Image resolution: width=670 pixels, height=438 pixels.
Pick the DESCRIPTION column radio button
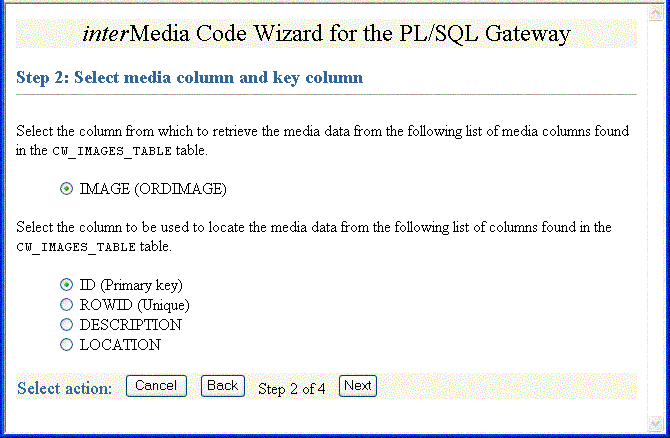[x=67, y=325]
